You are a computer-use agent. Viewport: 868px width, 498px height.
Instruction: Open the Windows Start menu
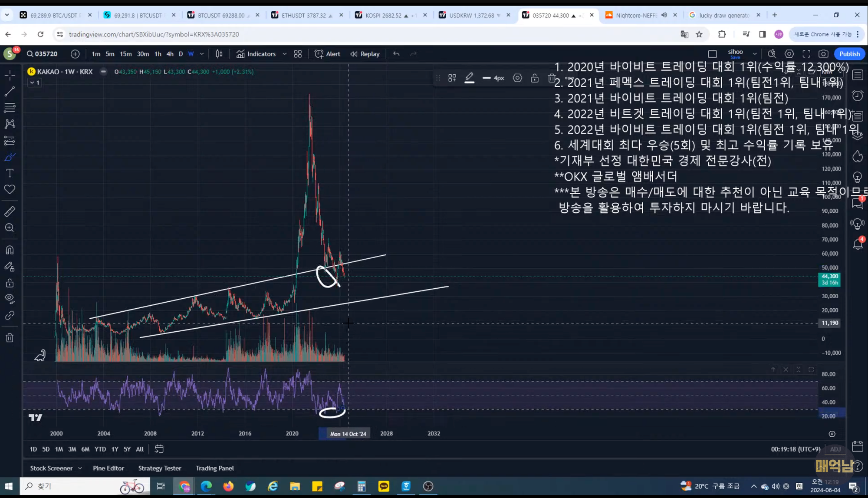tap(9, 486)
